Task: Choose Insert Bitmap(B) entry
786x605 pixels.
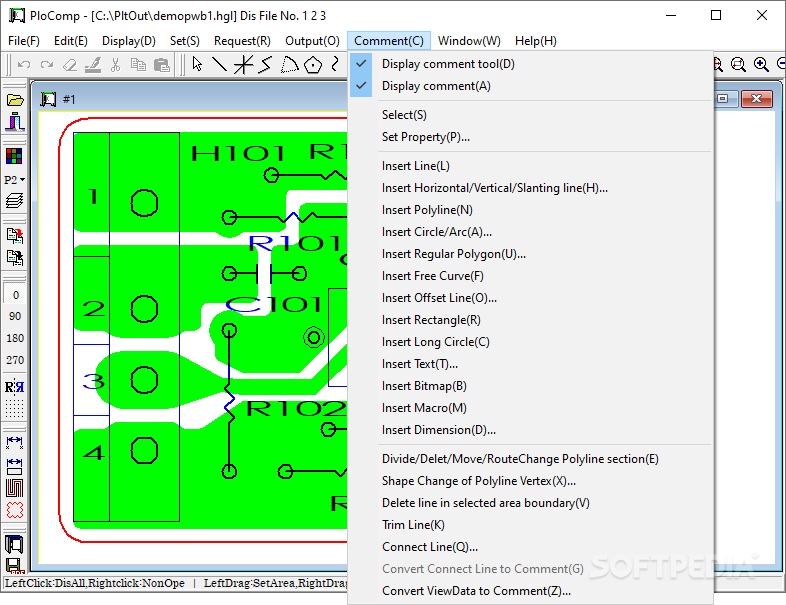Action: 530,386
